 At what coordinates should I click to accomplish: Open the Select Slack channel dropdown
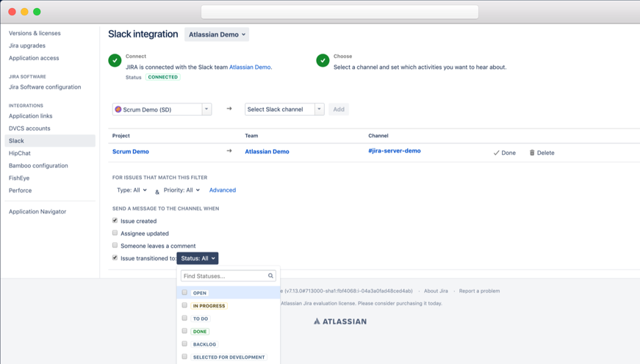pyautogui.click(x=284, y=109)
